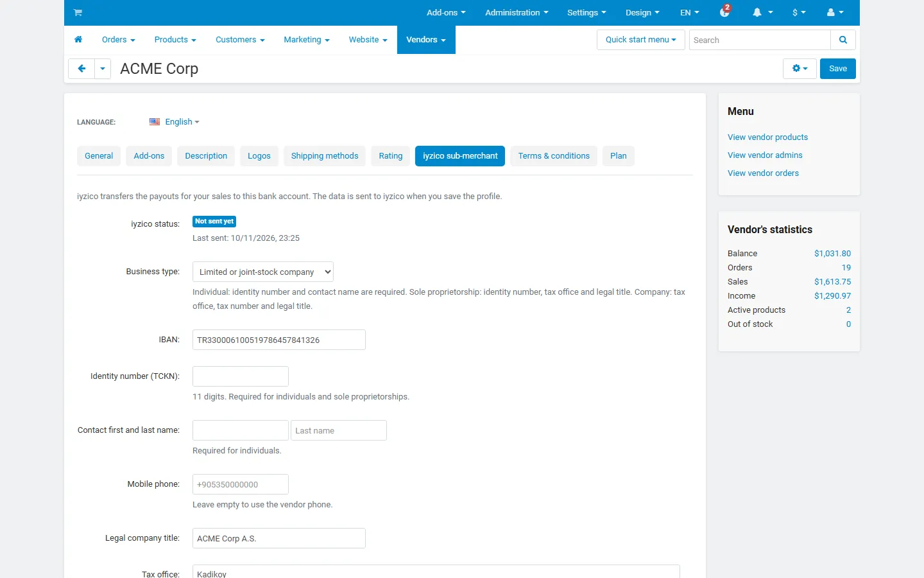Open the Orders menu
The image size is (924, 578).
point(119,40)
